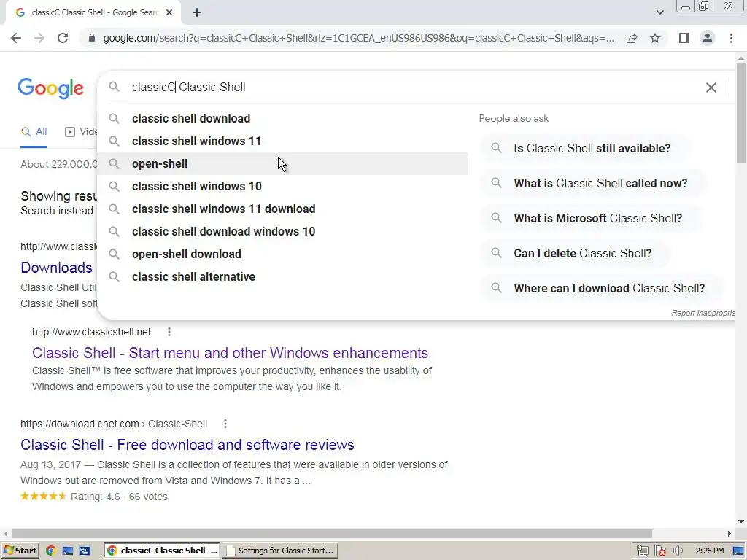Share this page via share icon

click(x=632, y=38)
